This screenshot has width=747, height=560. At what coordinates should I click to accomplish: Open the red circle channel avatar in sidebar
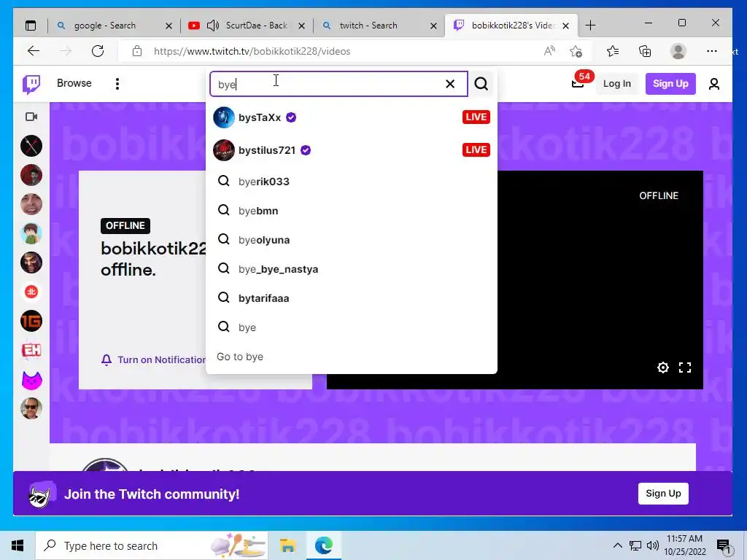point(31,292)
